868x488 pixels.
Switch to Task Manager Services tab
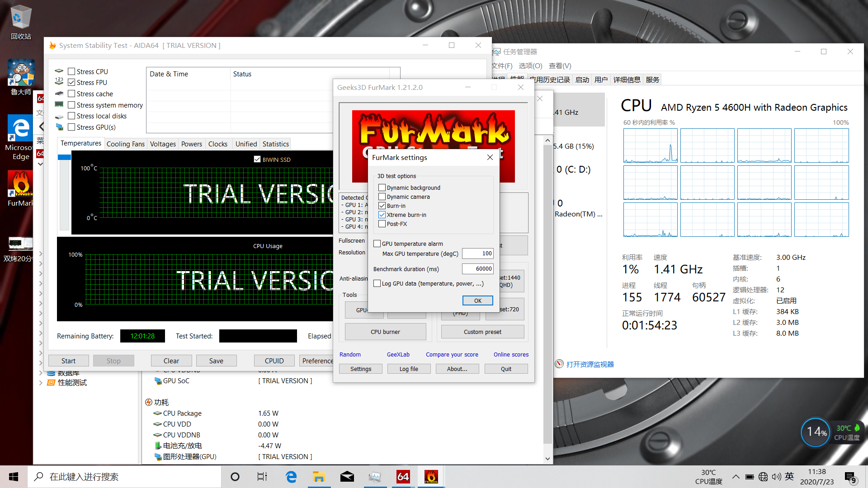pos(652,80)
